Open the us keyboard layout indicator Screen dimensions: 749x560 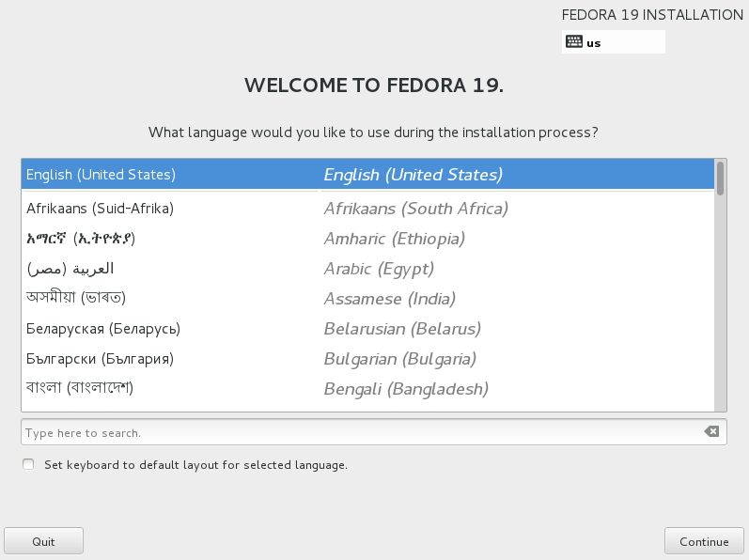pyautogui.click(x=613, y=42)
